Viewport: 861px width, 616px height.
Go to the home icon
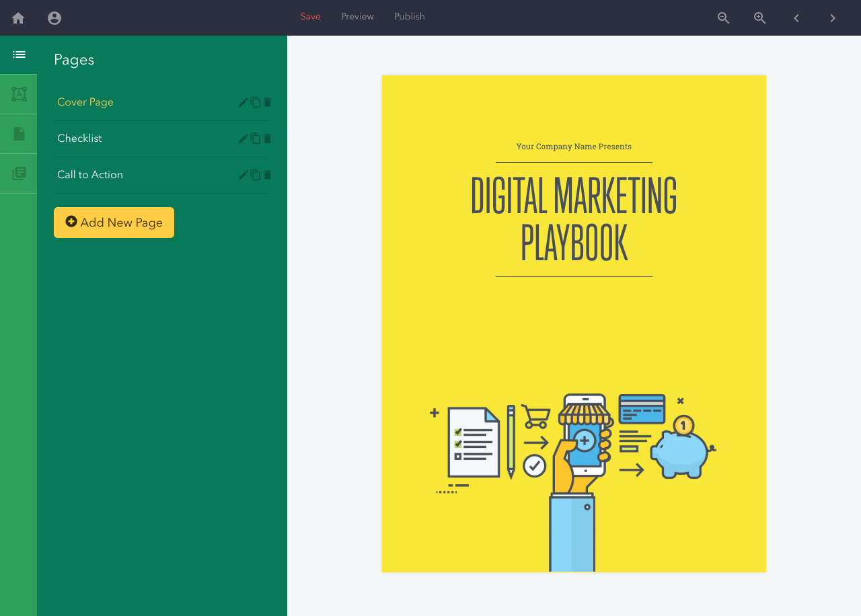tap(18, 18)
